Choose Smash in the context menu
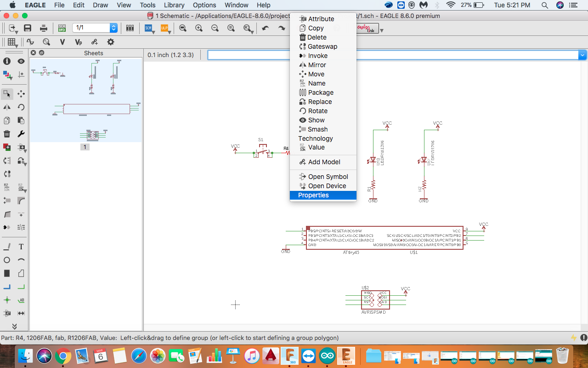This screenshot has height=368, width=588. click(x=323, y=129)
